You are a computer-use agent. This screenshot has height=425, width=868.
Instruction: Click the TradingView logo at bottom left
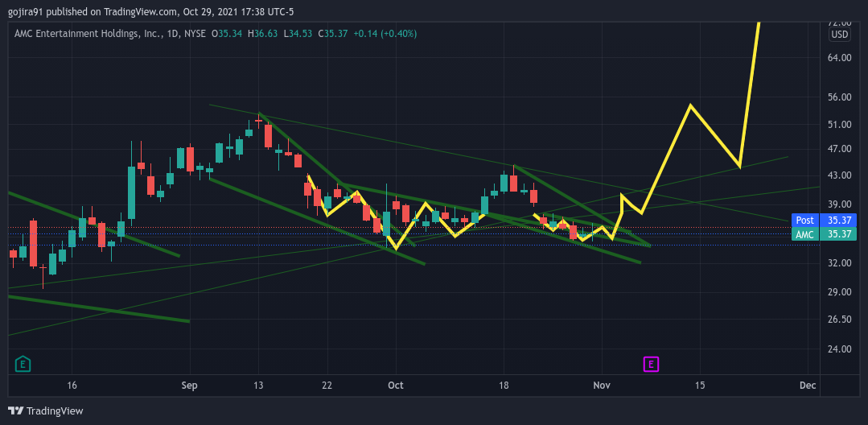coord(46,411)
